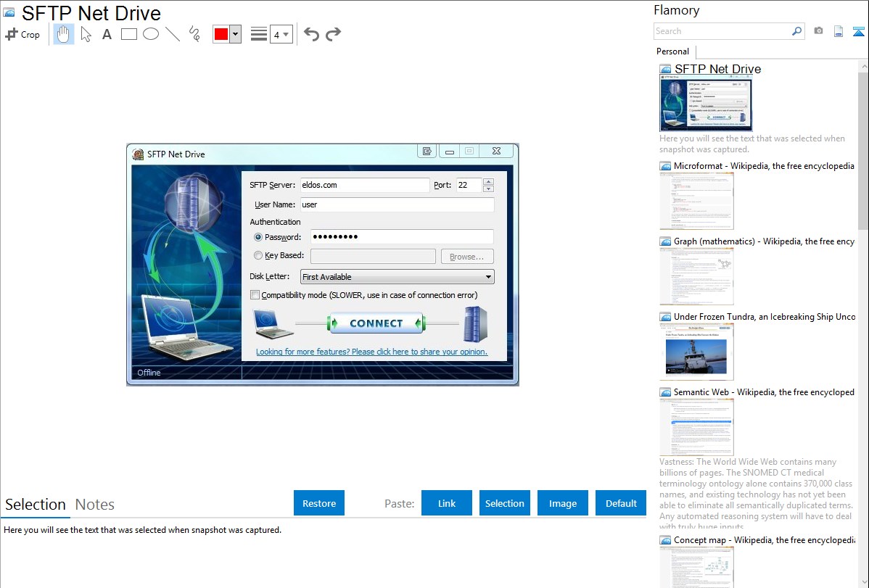869x588 pixels.
Task: Select the Key Based authentication radio button
Action: click(x=258, y=255)
